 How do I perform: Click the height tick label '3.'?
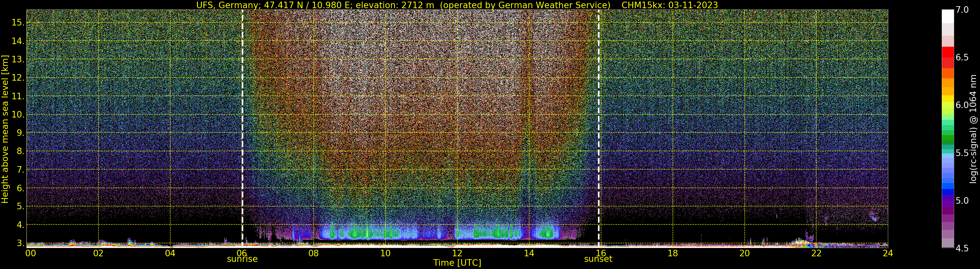pyautogui.click(x=21, y=243)
